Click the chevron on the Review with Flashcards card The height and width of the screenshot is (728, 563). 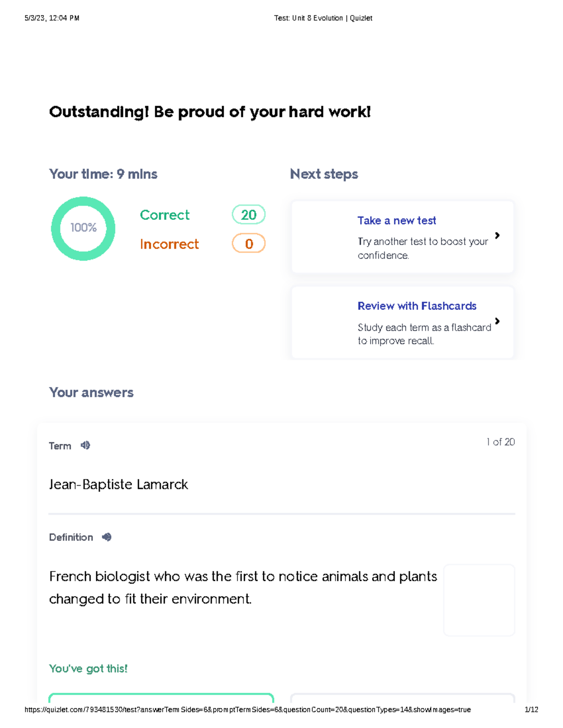click(498, 322)
